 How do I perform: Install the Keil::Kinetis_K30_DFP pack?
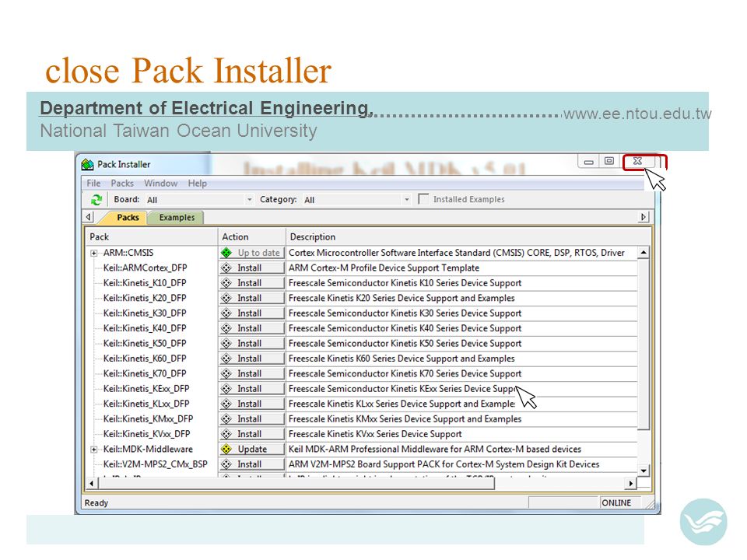(x=252, y=313)
